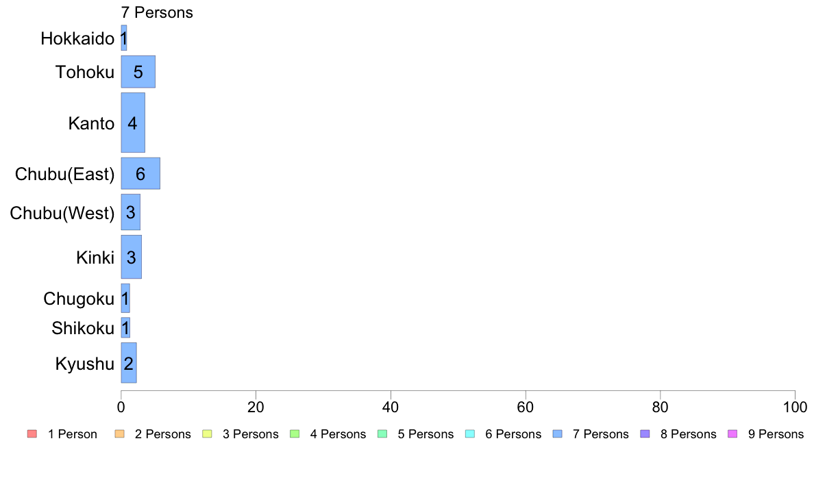Click the Chubu(East) bar labeled 6
This screenshot has width=814, height=504.
(140, 173)
